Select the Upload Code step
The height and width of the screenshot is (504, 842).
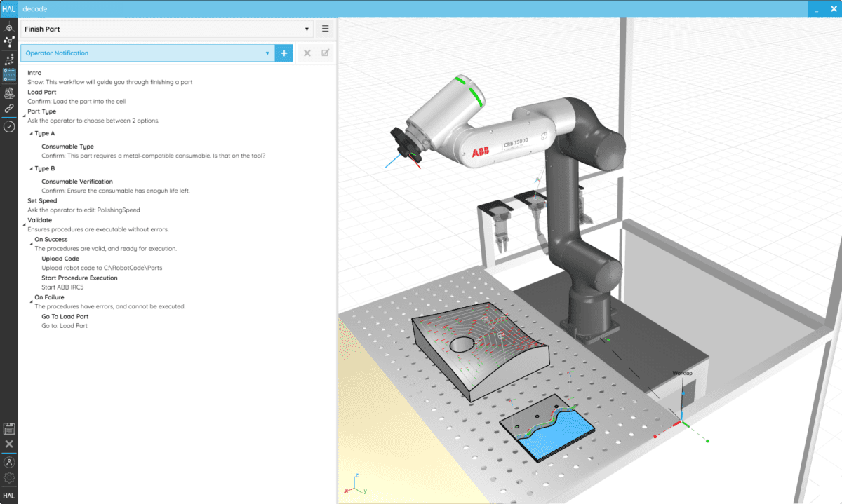pos(60,259)
